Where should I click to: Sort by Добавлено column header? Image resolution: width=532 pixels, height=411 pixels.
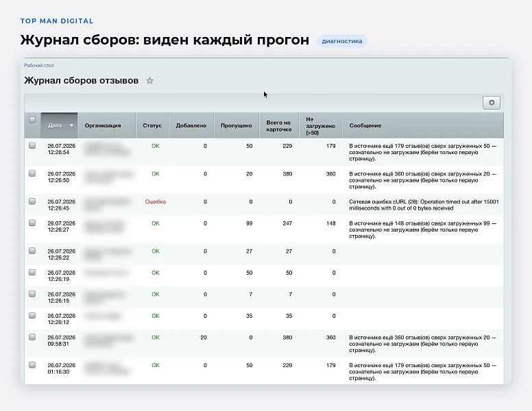pos(191,125)
